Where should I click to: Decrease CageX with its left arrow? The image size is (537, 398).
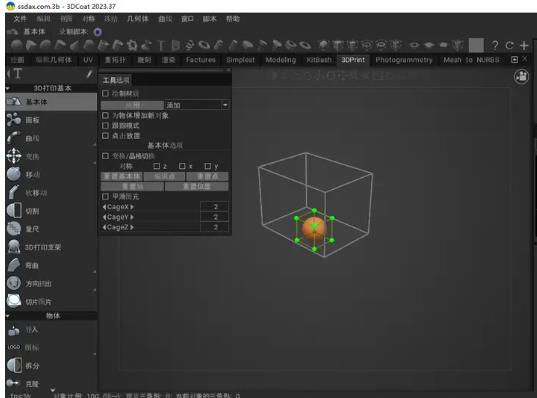(104, 207)
